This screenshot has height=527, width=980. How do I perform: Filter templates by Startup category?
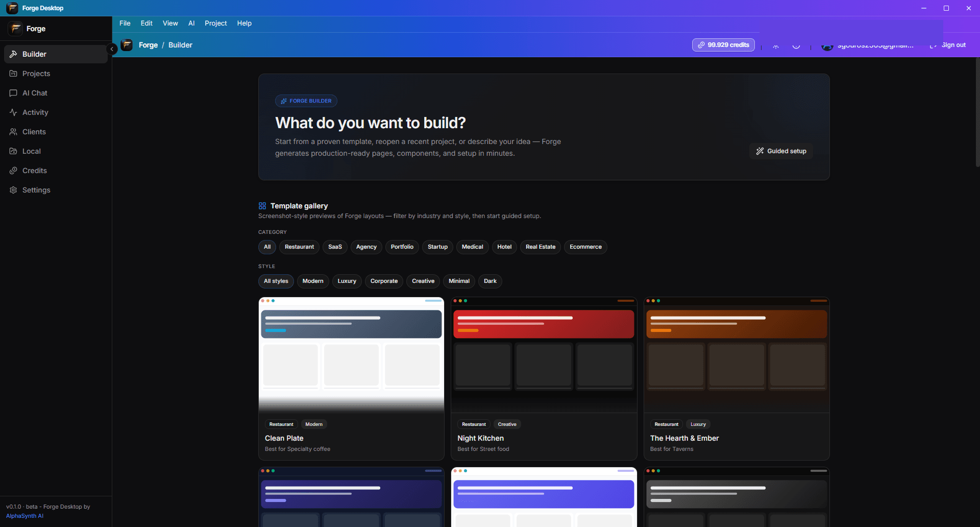(437, 247)
